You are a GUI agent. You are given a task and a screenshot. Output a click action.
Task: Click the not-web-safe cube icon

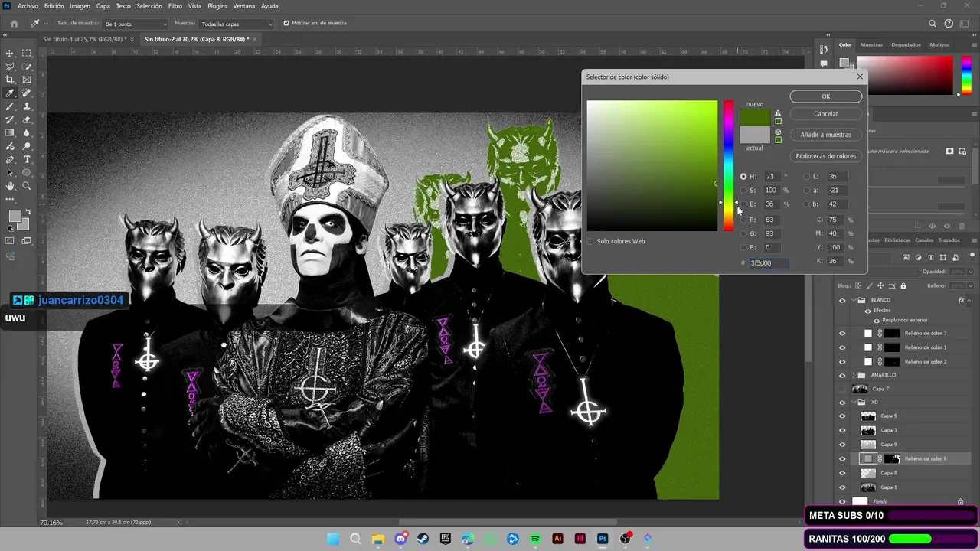pos(778,132)
